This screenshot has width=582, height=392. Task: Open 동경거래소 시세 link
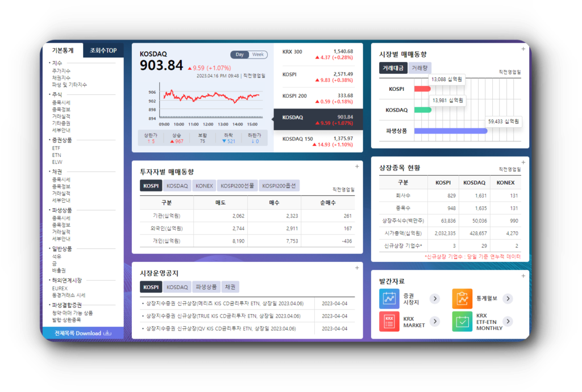(x=69, y=295)
